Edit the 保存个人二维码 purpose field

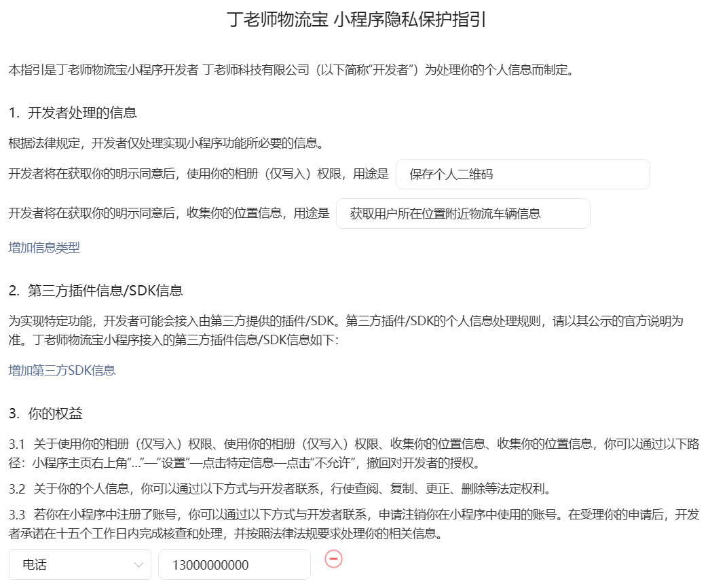pos(523,174)
